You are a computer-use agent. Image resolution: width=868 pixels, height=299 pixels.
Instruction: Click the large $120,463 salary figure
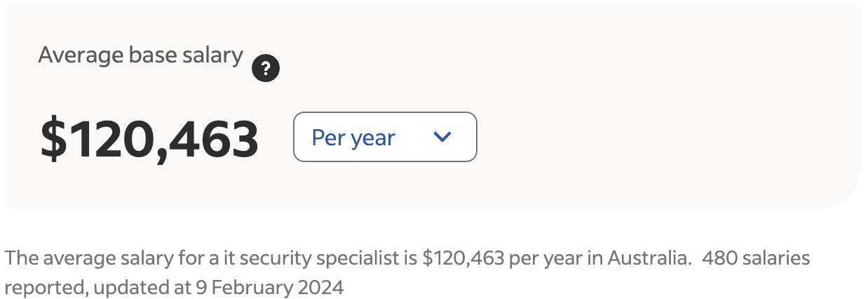click(149, 138)
